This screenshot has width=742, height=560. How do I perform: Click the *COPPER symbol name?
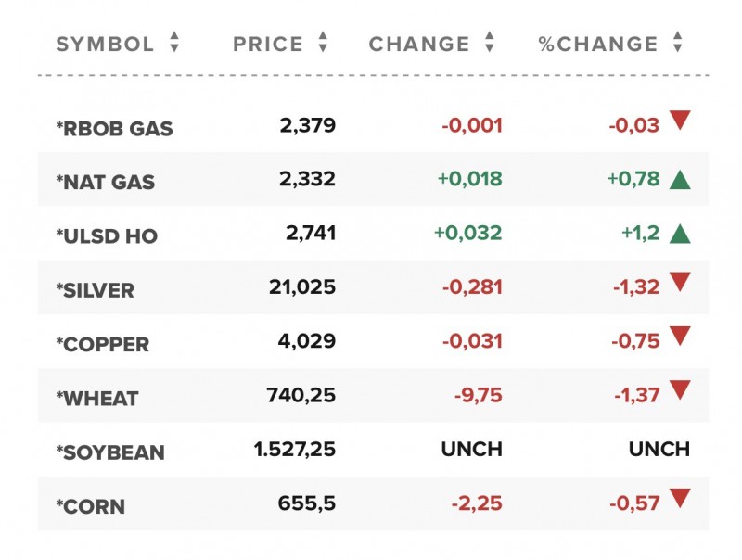point(103,344)
